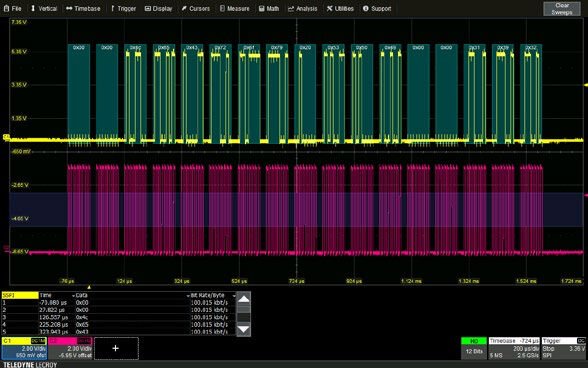Open the Time column dropdown arrow

click(x=73, y=296)
